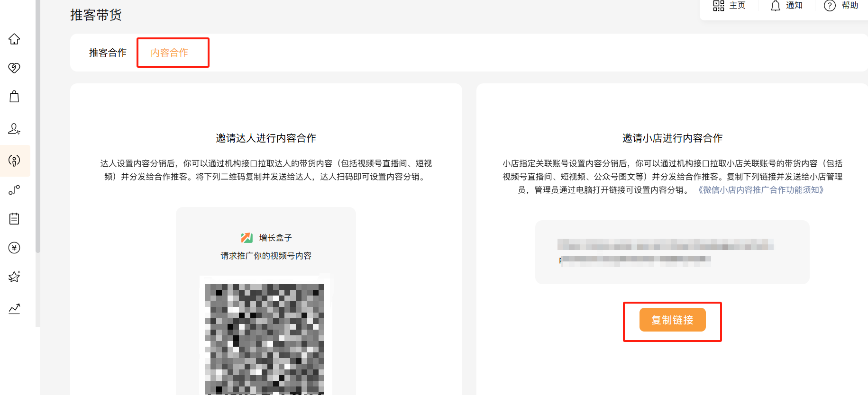Open the line chart analytics icon

[x=14, y=309]
